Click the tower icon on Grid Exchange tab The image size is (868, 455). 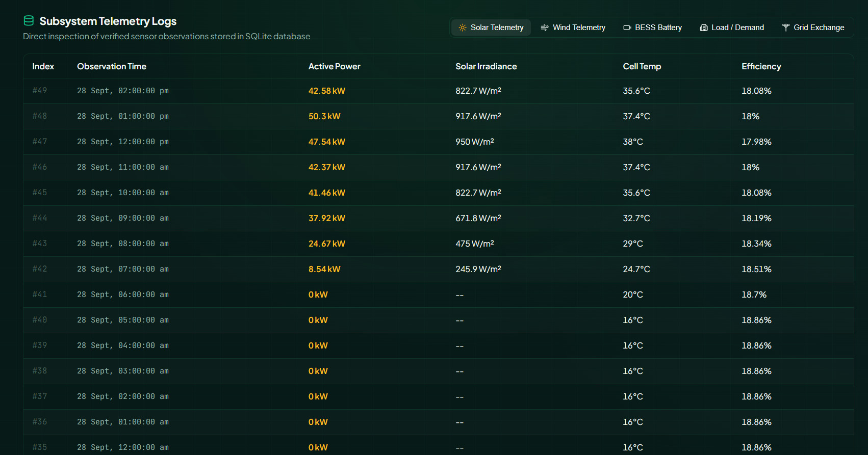point(786,28)
